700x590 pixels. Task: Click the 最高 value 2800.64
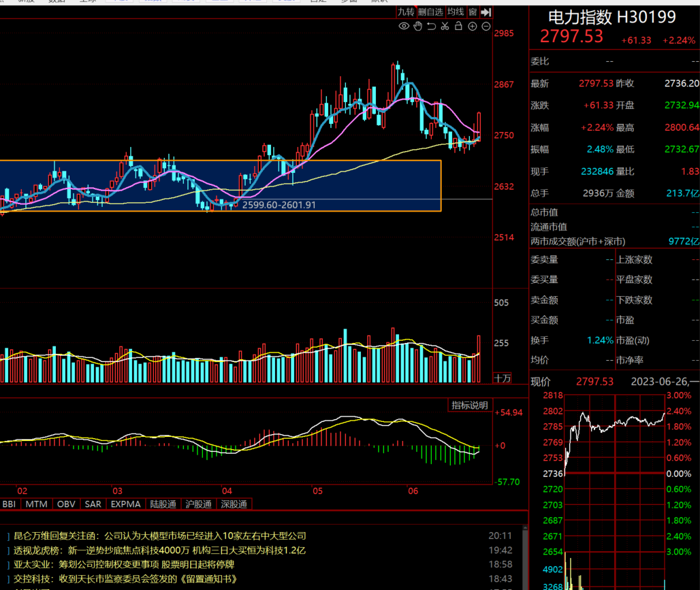[x=682, y=127]
